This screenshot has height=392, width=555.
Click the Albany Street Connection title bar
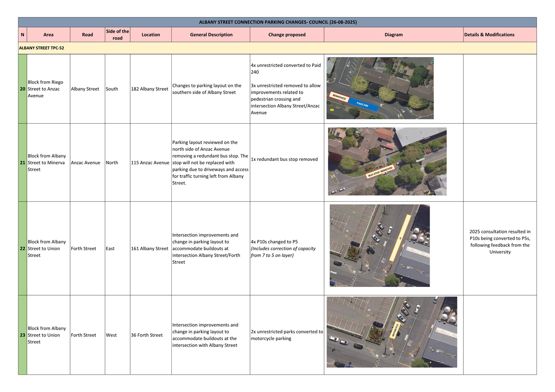click(x=277, y=22)
